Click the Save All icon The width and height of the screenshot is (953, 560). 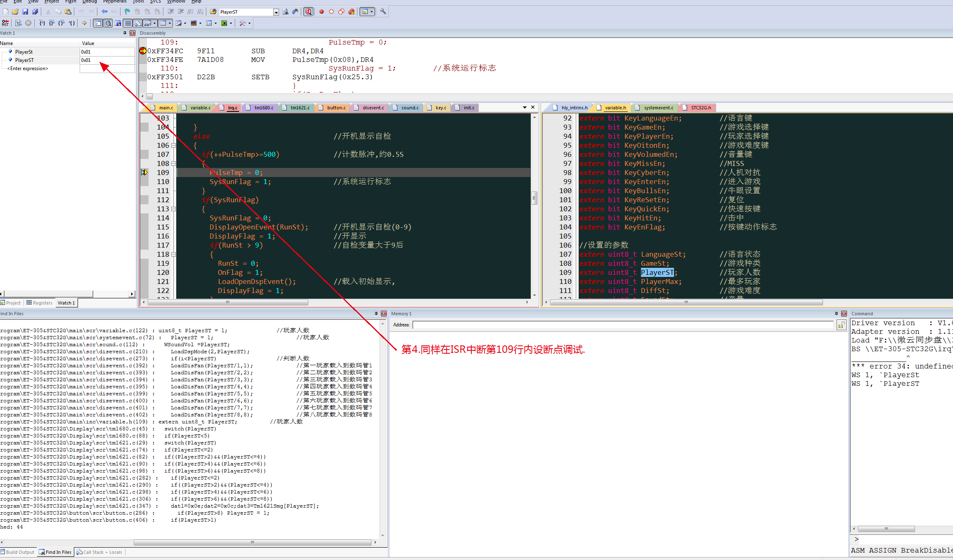click(35, 12)
